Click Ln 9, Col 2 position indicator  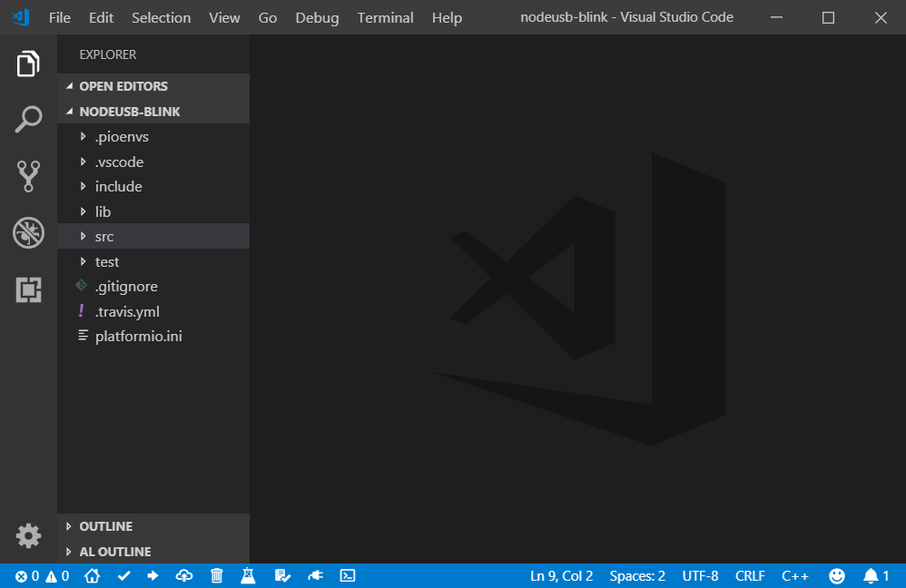click(x=562, y=576)
